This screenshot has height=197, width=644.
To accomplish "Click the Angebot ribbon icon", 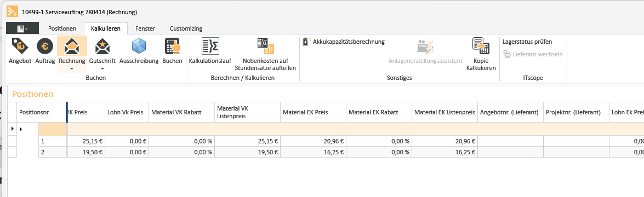I will pyautogui.click(x=20, y=47).
